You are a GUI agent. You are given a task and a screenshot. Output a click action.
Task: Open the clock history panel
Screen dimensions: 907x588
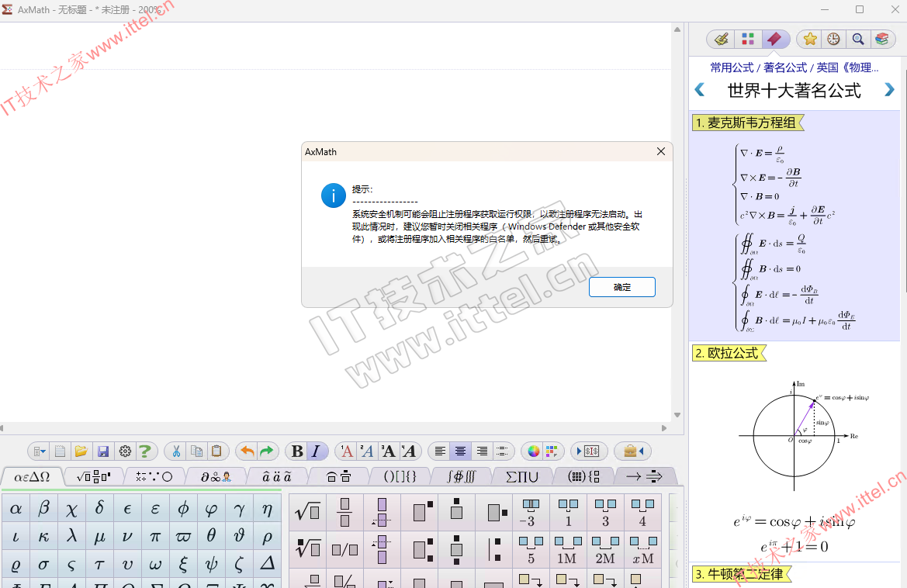(x=833, y=39)
